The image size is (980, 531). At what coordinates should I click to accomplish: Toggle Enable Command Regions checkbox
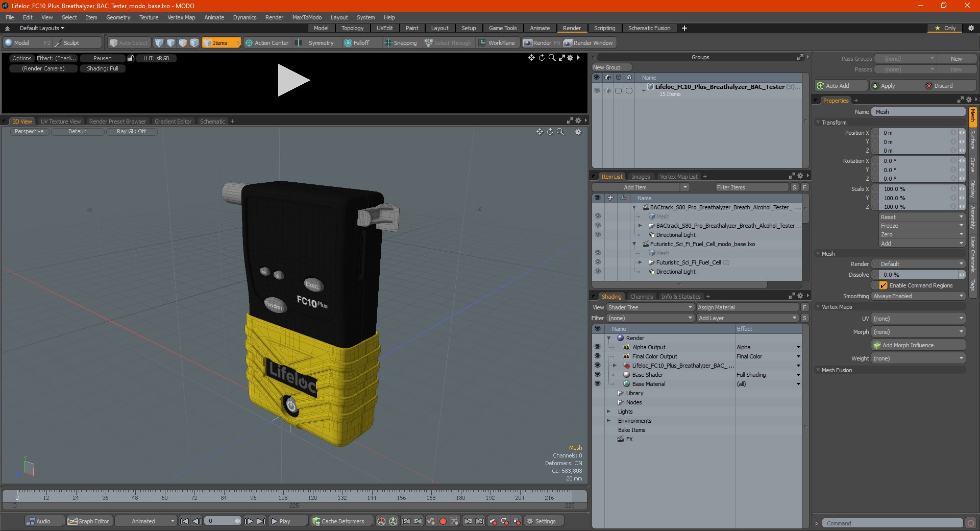[883, 285]
